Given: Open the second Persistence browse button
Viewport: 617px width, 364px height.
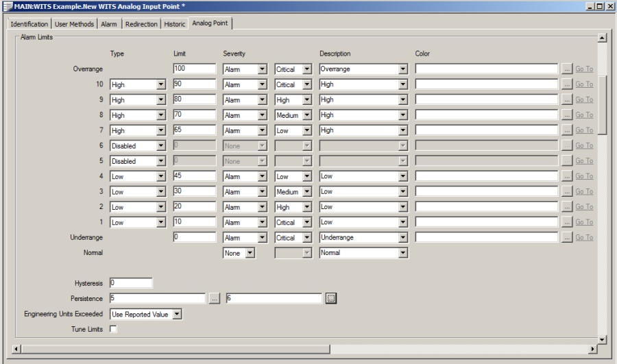Looking at the screenshot, I should tap(330, 298).
